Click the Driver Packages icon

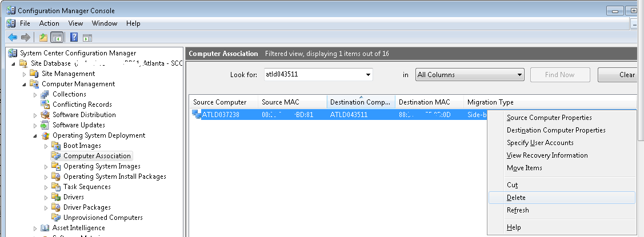click(56, 207)
